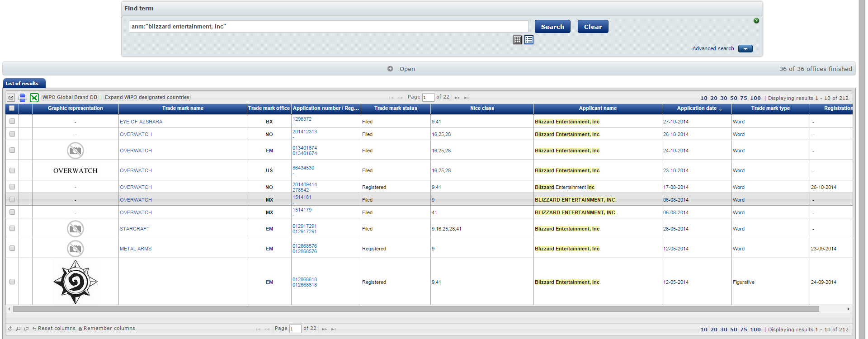
Task: Click the top Page number input box
Action: pyautogui.click(x=428, y=97)
